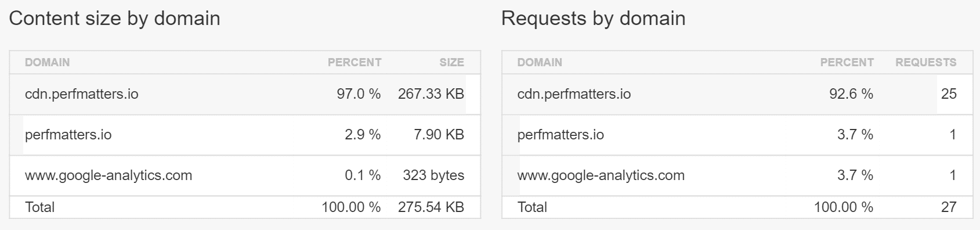Click the 275.54 KB total size
The width and height of the screenshot is (980, 230).
click(x=431, y=207)
